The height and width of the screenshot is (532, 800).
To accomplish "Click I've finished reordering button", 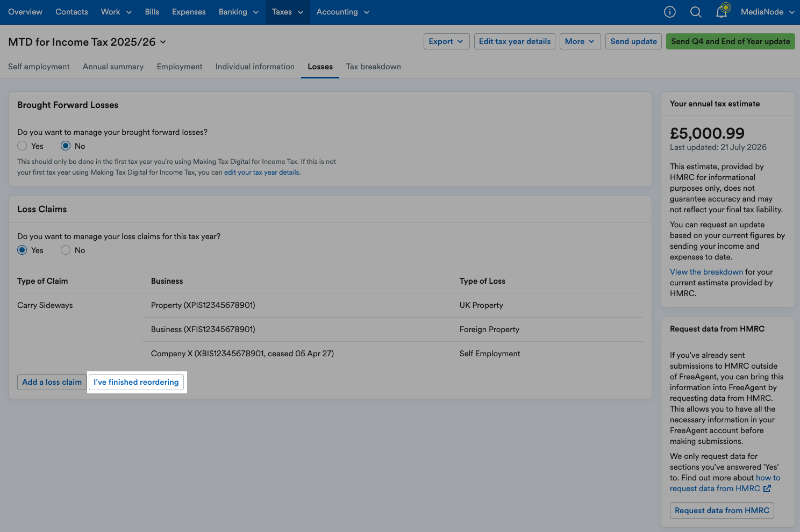I will 136,382.
